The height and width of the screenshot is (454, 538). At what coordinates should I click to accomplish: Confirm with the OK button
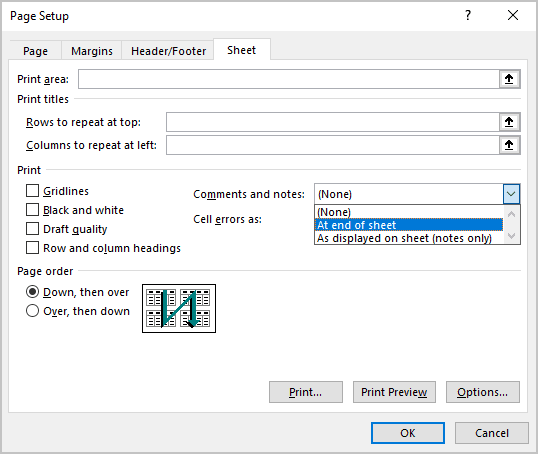click(x=408, y=433)
